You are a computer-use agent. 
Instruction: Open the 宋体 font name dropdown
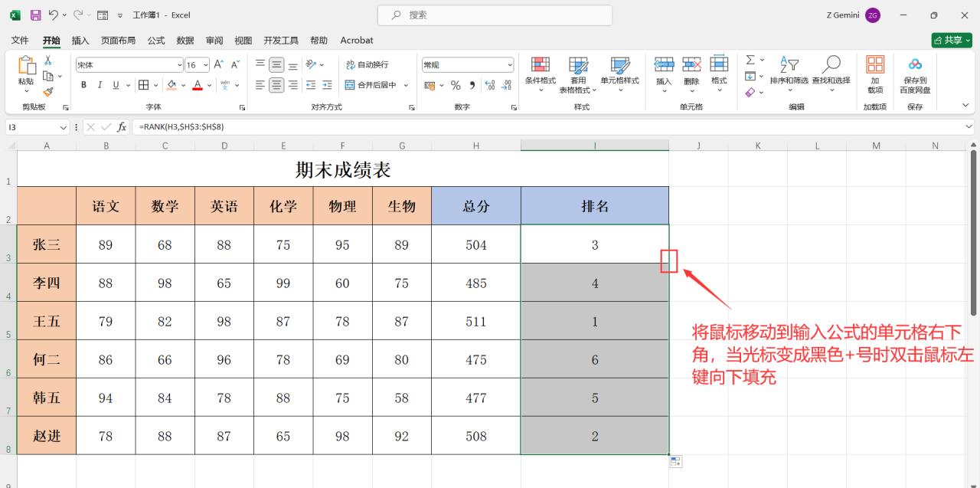(x=180, y=65)
